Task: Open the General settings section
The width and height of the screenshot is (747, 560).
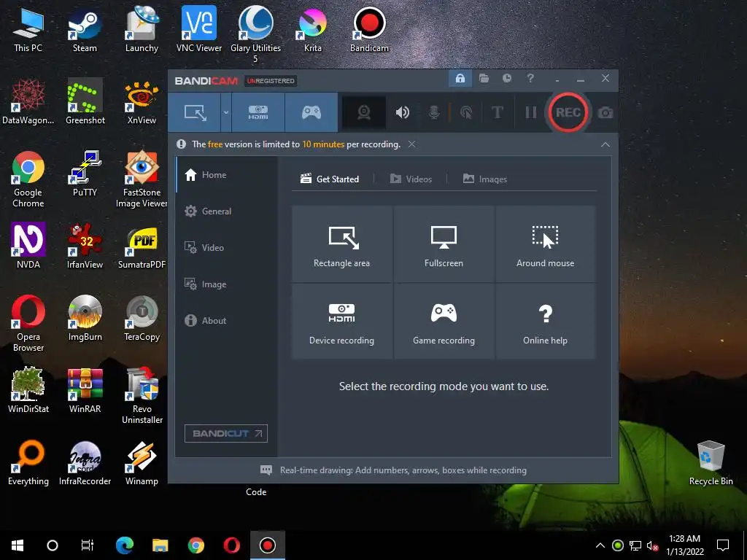Action: [x=226, y=211]
